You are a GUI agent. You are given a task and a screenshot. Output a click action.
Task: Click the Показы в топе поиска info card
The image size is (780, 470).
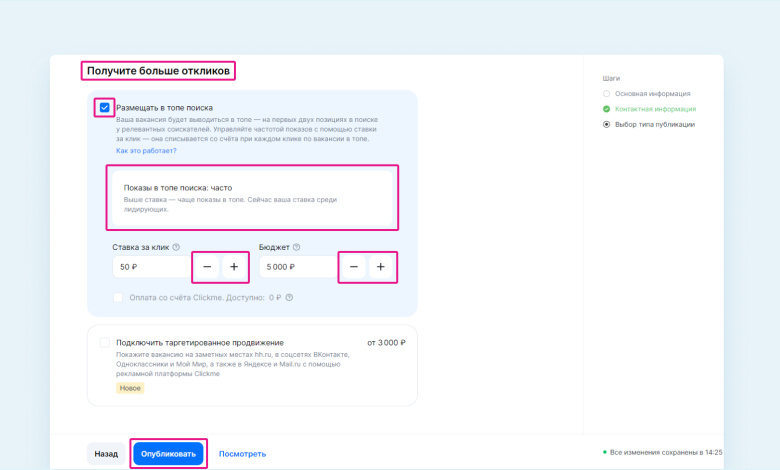253,198
